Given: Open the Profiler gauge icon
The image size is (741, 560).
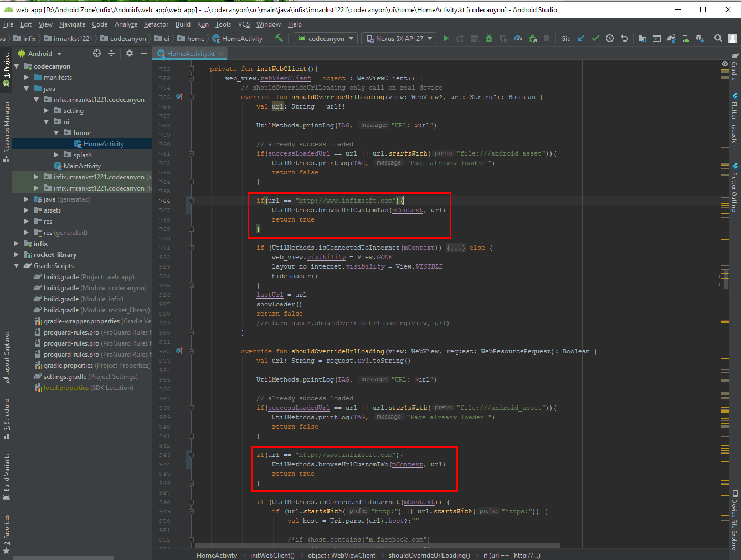Looking at the screenshot, I should pyautogui.click(x=518, y=38).
